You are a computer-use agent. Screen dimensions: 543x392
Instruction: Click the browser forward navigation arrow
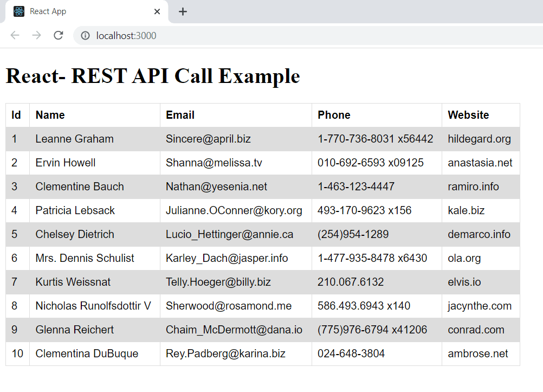coord(36,35)
